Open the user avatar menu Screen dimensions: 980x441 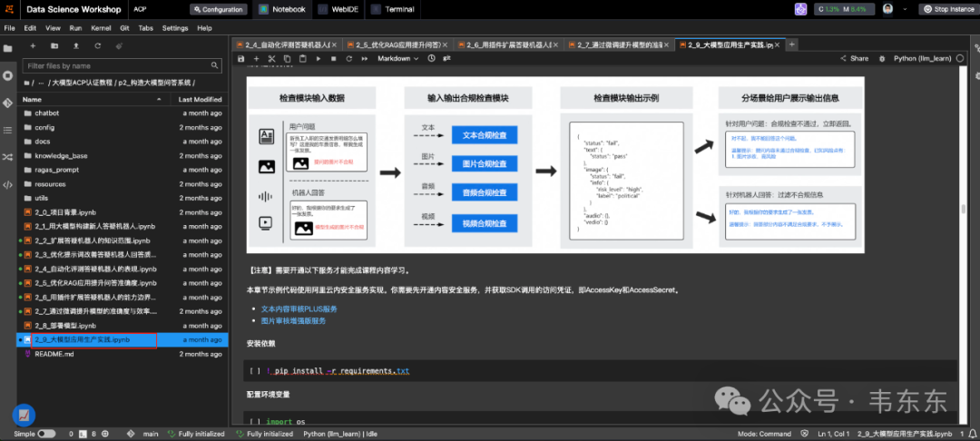click(887, 9)
